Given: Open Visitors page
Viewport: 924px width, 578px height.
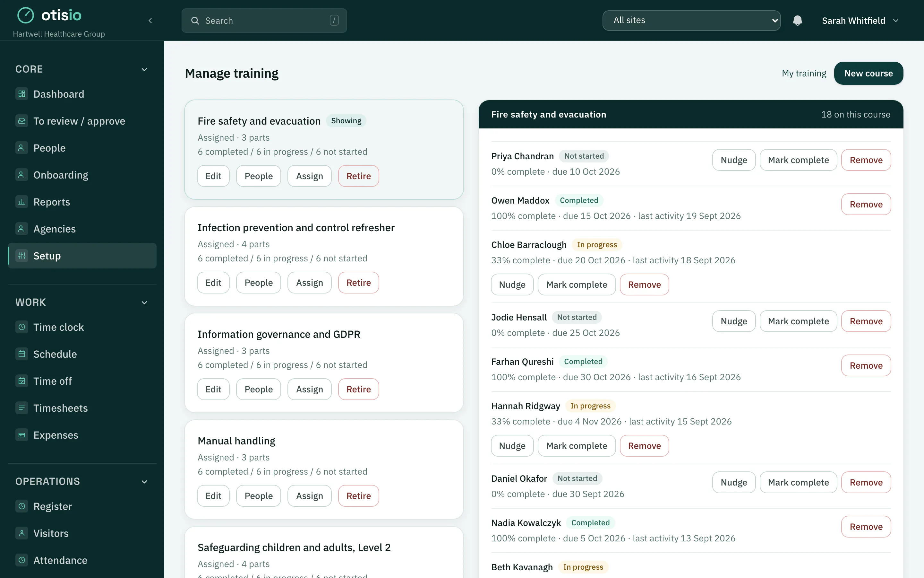Looking at the screenshot, I should pos(82,533).
